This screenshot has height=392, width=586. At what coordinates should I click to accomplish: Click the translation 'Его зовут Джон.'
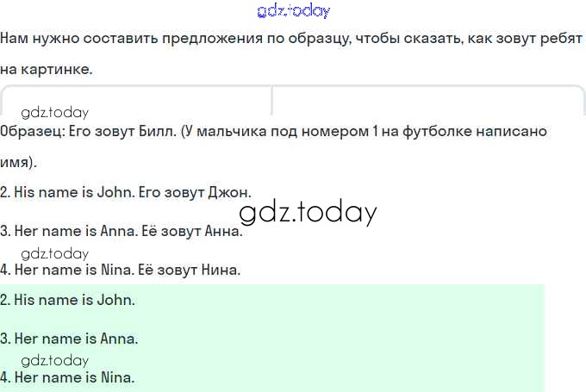click(x=195, y=192)
